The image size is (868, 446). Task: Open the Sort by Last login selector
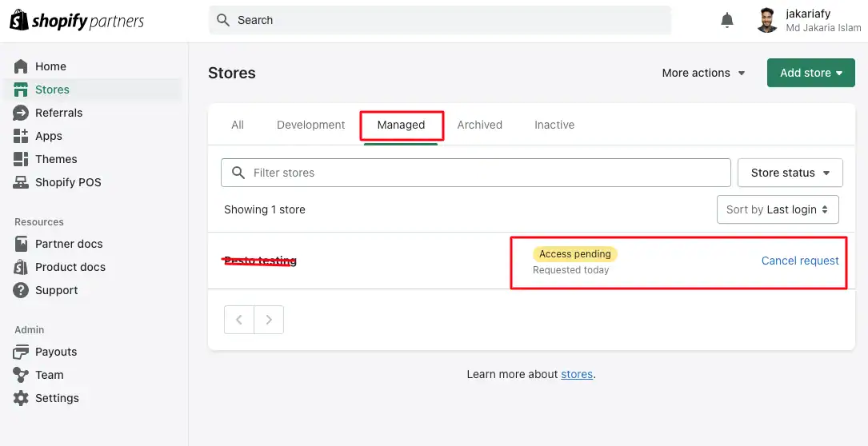(x=778, y=209)
